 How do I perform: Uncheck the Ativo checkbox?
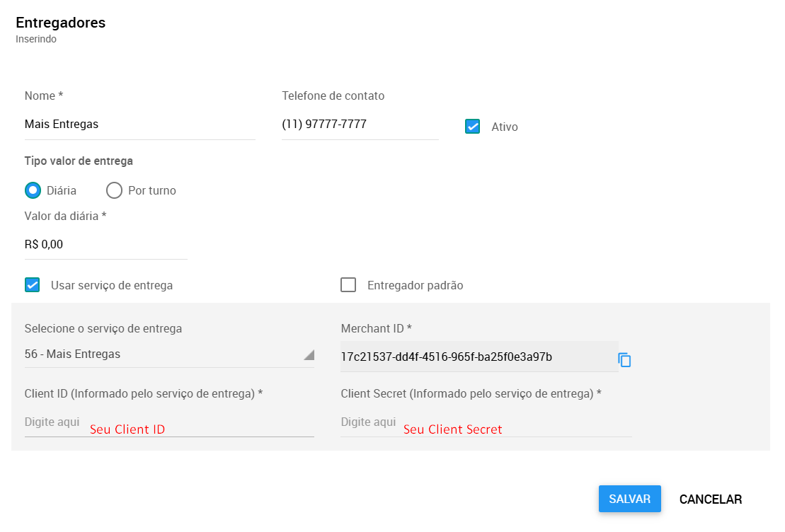(472, 127)
